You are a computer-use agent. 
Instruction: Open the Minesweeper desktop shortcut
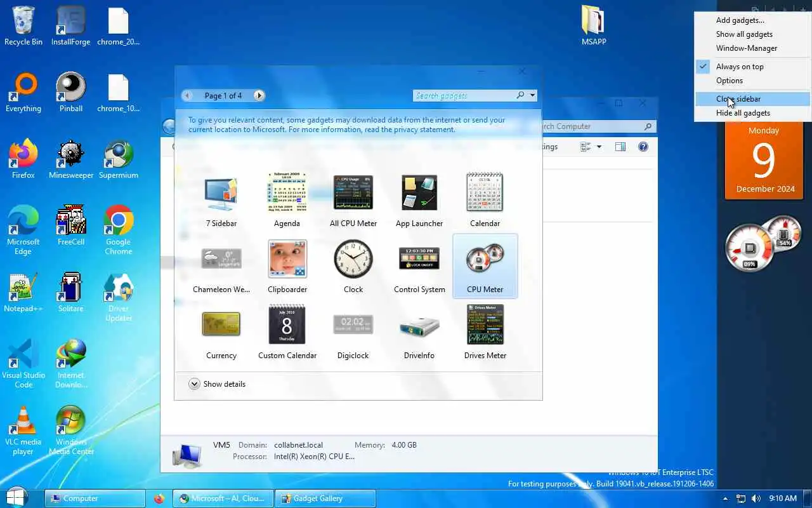[71, 159]
